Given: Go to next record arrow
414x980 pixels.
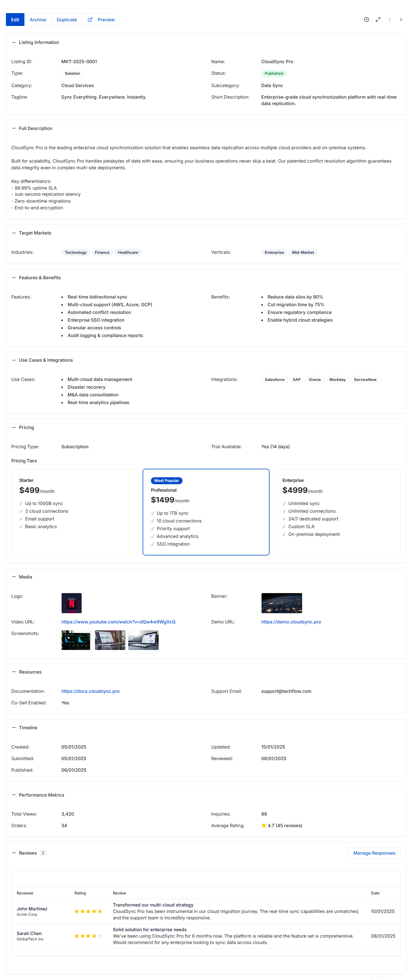Looking at the screenshot, I should pos(401,20).
